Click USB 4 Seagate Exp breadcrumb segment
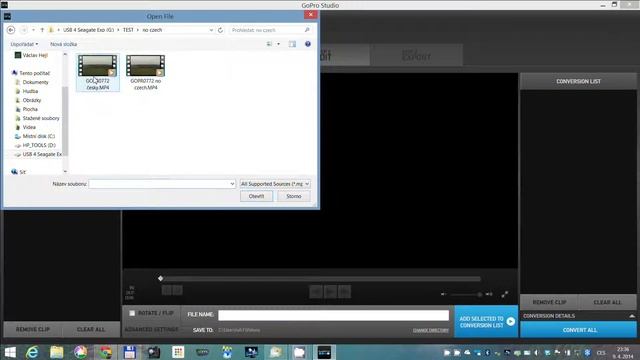 pos(89,30)
